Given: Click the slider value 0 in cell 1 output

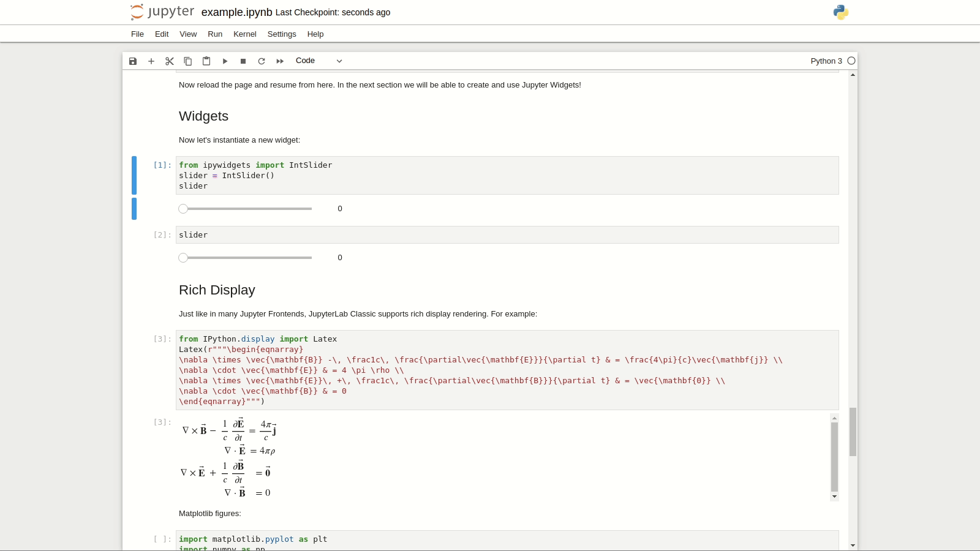Looking at the screenshot, I should 340,209.
